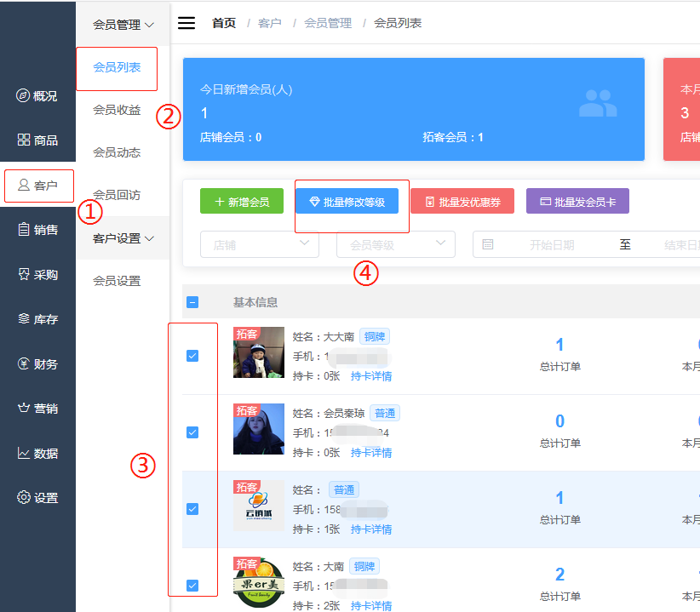Image resolution: width=700 pixels, height=612 pixels.
Task: Click the 店铺会员：0 text
Action: coord(231,137)
